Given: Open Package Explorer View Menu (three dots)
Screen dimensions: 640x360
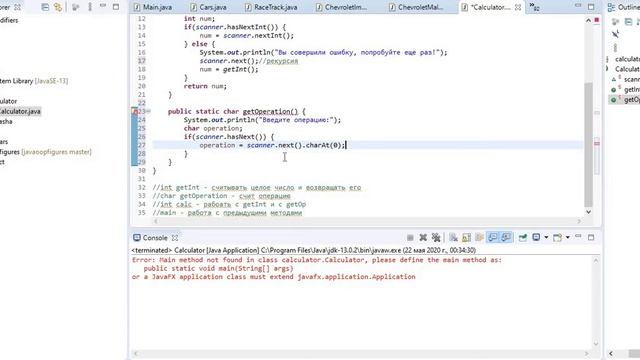Looking at the screenshot, I should coord(90,7).
